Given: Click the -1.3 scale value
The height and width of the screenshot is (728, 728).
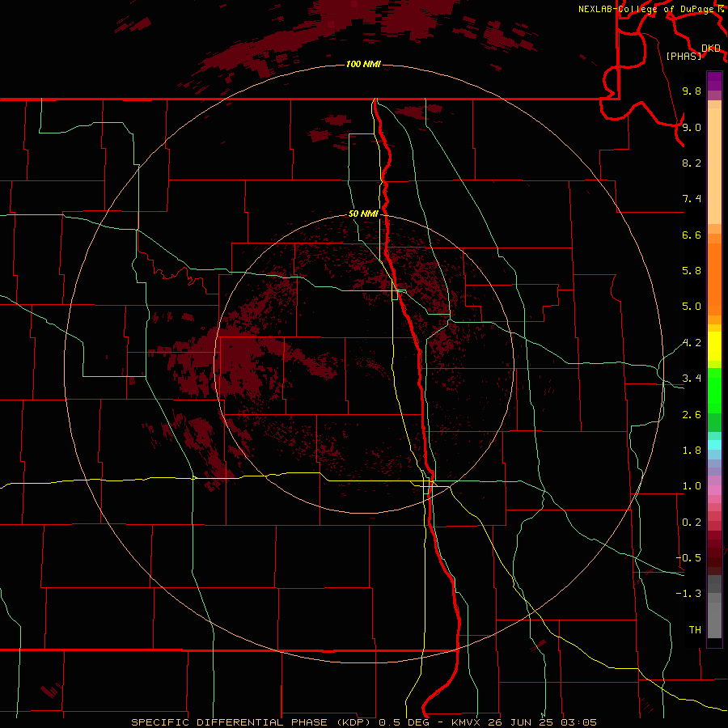Looking at the screenshot, I should [688, 594].
